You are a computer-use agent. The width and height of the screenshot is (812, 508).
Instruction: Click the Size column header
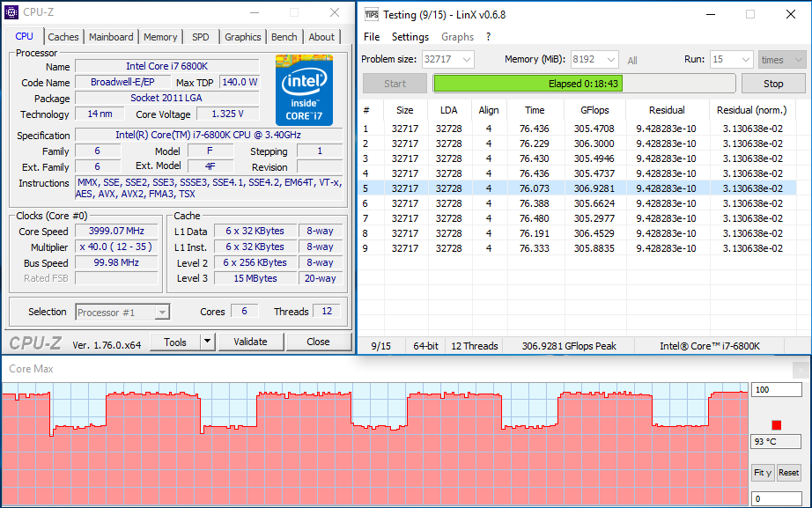[405, 110]
